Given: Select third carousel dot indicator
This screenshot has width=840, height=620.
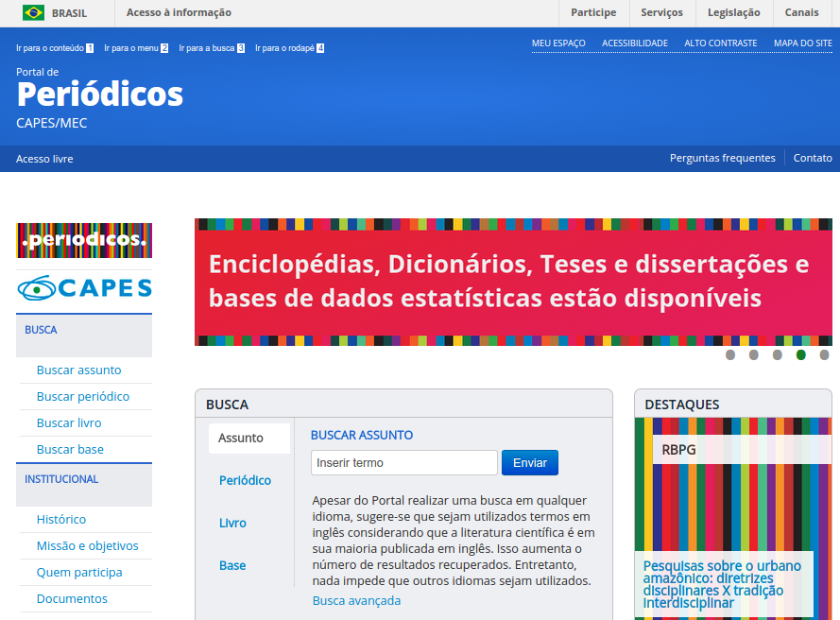Looking at the screenshot, I should click(778, 354).
